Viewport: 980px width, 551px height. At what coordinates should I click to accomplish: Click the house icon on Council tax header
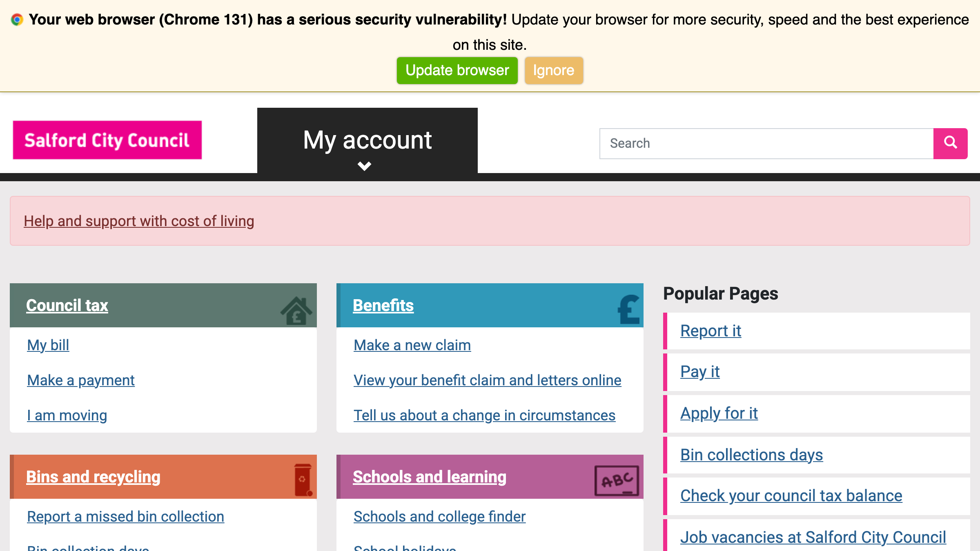pos(296,311)
